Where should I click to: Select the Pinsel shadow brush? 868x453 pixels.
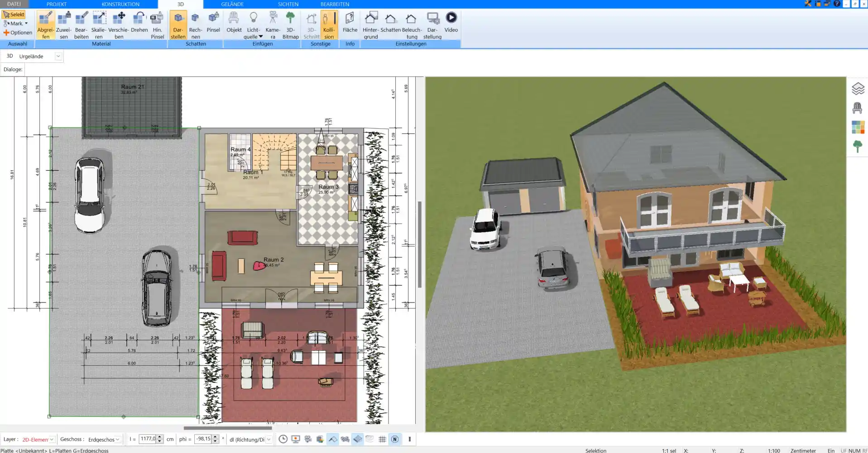pyautogui.click(x=213, y=23)
